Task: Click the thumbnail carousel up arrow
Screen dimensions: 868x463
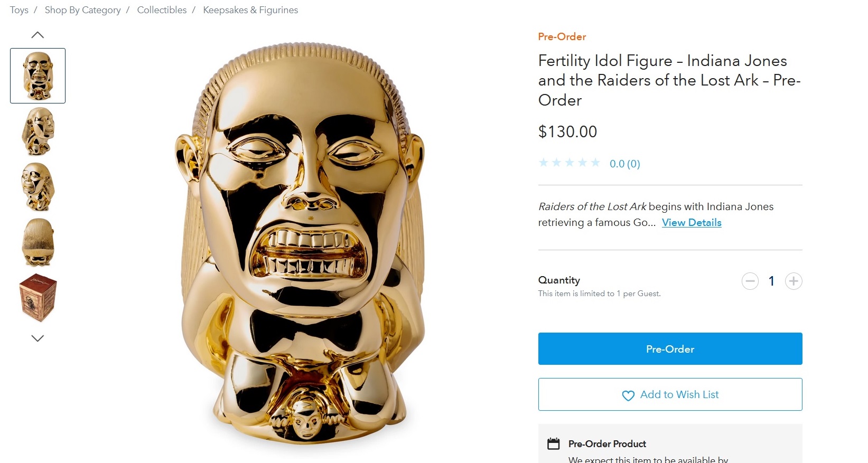Action: click(38, 35)
